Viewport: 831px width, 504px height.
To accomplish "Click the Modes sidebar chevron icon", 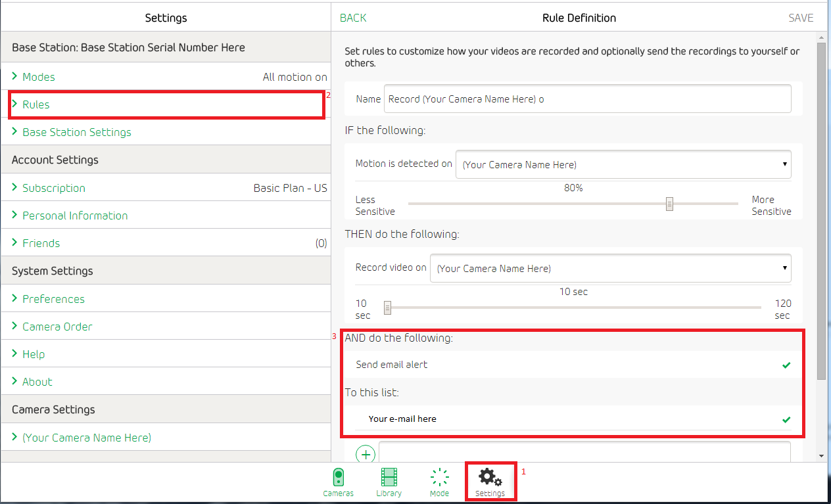I will tap(14, 77).
